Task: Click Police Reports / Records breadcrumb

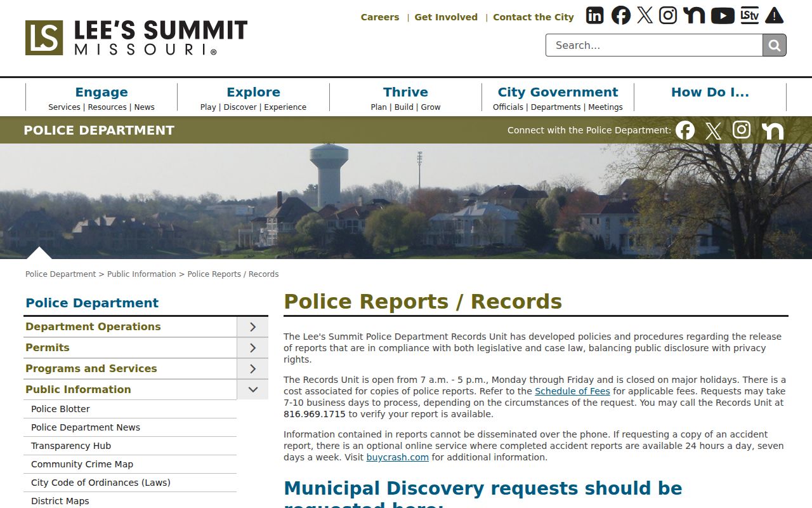Action: click(x=233, y=274)
